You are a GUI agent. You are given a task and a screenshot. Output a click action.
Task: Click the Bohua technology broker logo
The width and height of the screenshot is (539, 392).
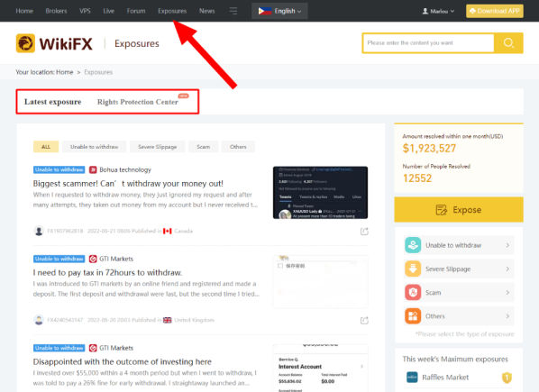coord(93,169)
